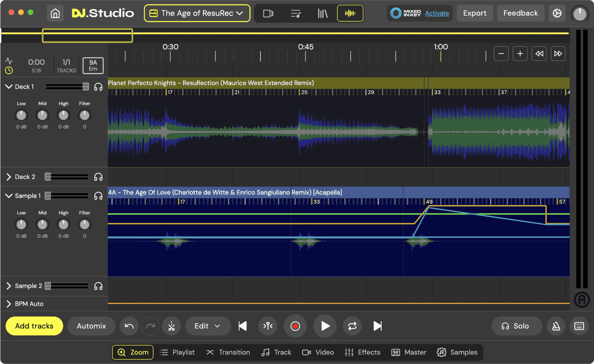Activate MixedInKey via the link
This screenshot has width=594, height=364.
click(x=437, y=13)
